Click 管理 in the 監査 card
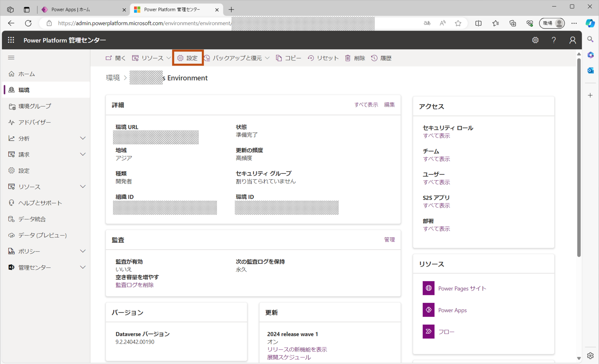Screen dimensions: 599x364 [x=389, y=240]
